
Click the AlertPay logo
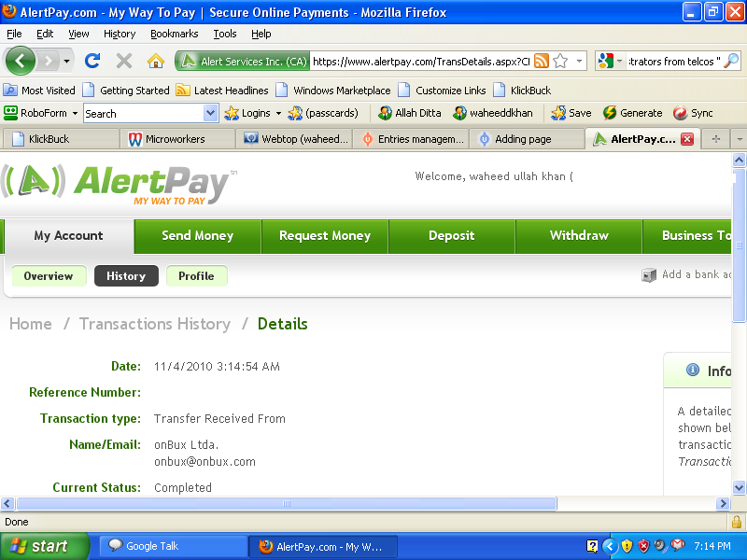point(120,185)
